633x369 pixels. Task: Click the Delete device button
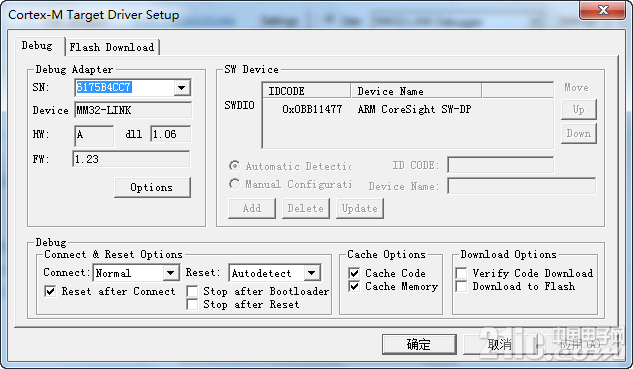[306, 208]
